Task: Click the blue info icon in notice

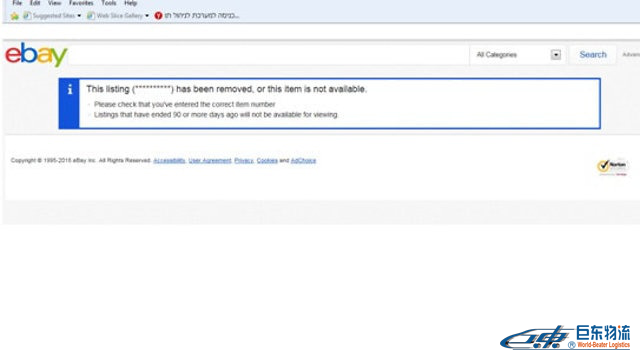Action: click(70, 89)
